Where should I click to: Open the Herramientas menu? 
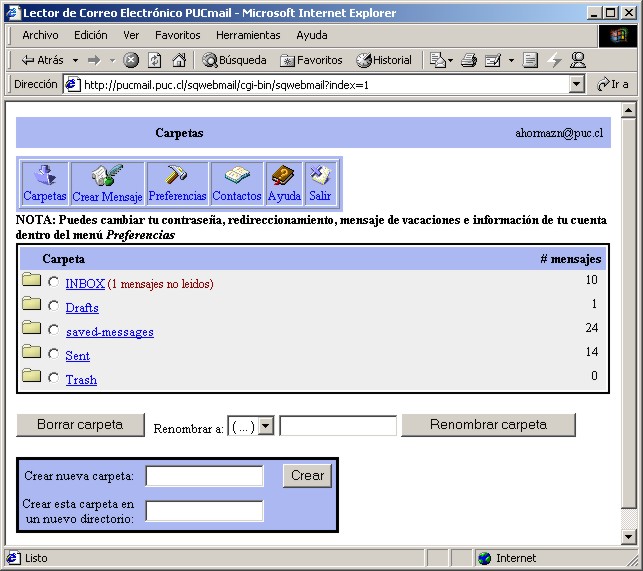248,35
